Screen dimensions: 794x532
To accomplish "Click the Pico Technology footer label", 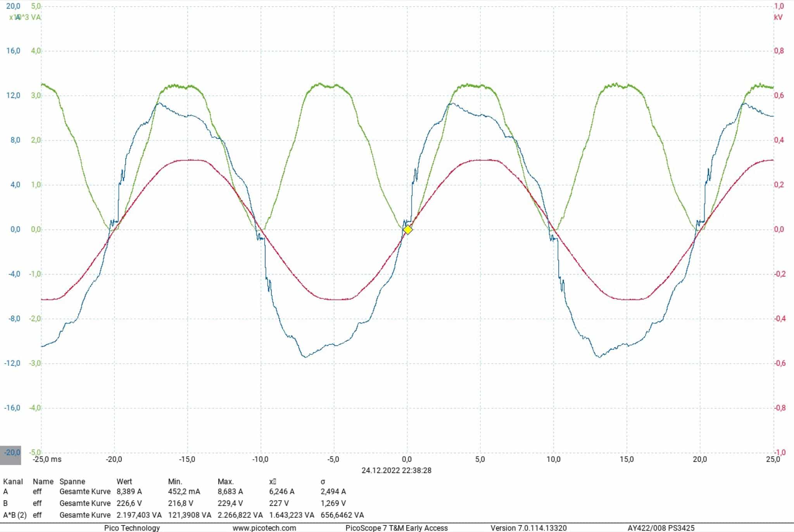I will coord(132,528).
